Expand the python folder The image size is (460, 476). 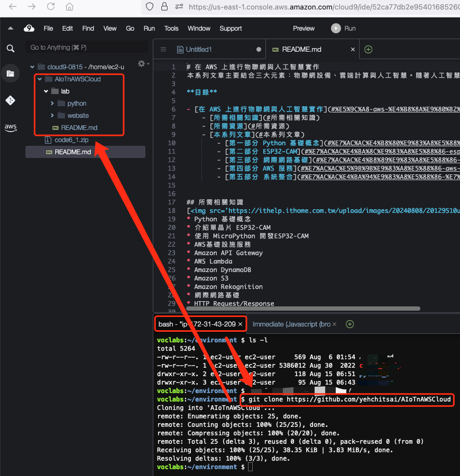(x=52, y=103)
